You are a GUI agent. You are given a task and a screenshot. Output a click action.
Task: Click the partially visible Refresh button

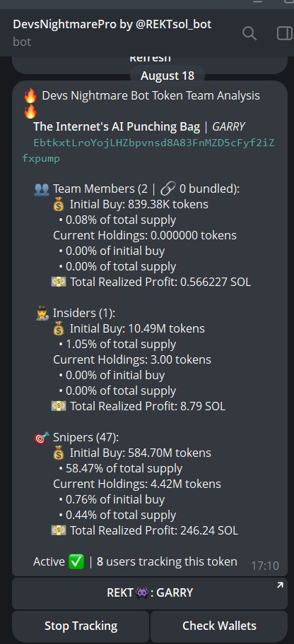click(x=150, y=64)
